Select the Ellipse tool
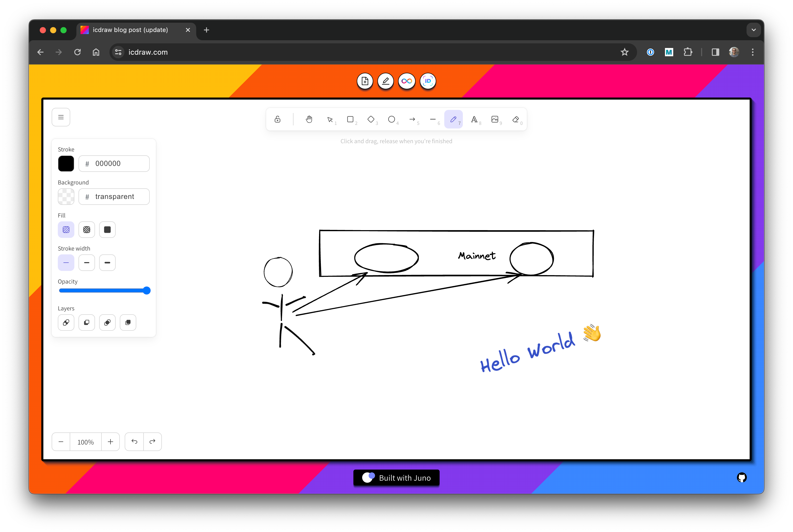 (x=391, y=119)
